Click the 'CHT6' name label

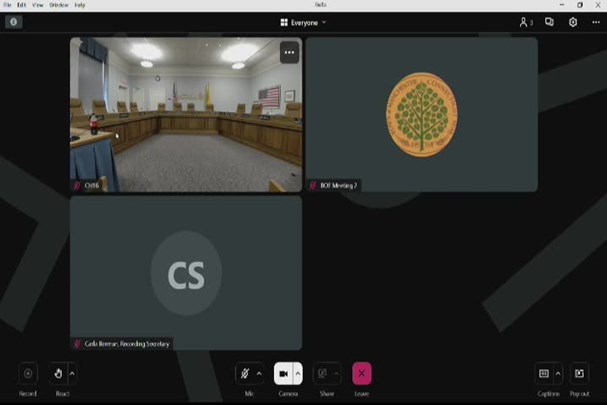tap(91, 186)
